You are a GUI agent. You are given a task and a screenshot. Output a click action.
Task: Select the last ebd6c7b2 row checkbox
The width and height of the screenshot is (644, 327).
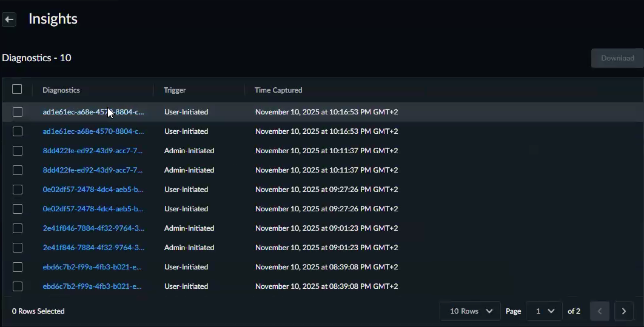(x=18, y=286)
